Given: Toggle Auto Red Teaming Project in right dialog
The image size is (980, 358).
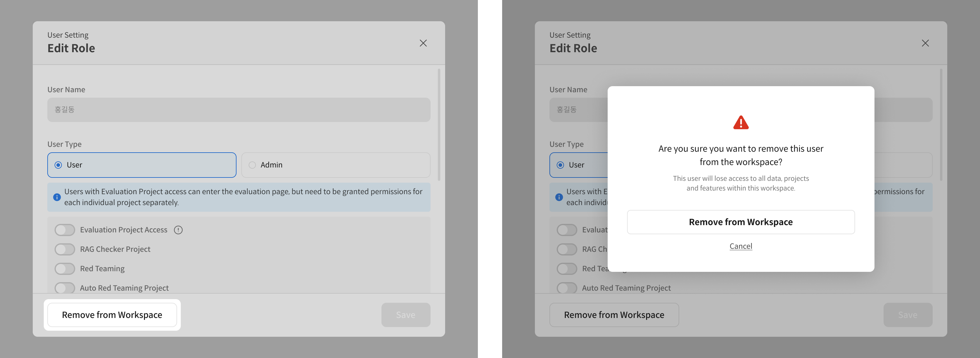Looking at the screenshot, I should click(566, 288).
